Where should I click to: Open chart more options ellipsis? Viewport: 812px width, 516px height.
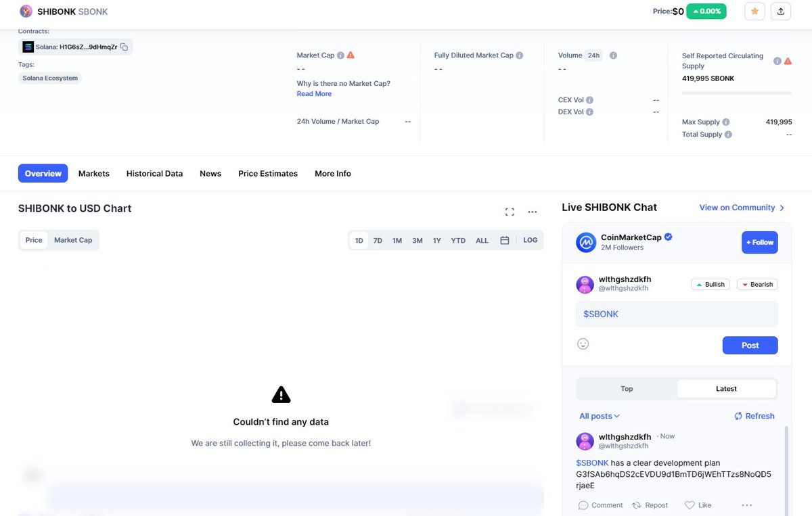coord(533,212)
